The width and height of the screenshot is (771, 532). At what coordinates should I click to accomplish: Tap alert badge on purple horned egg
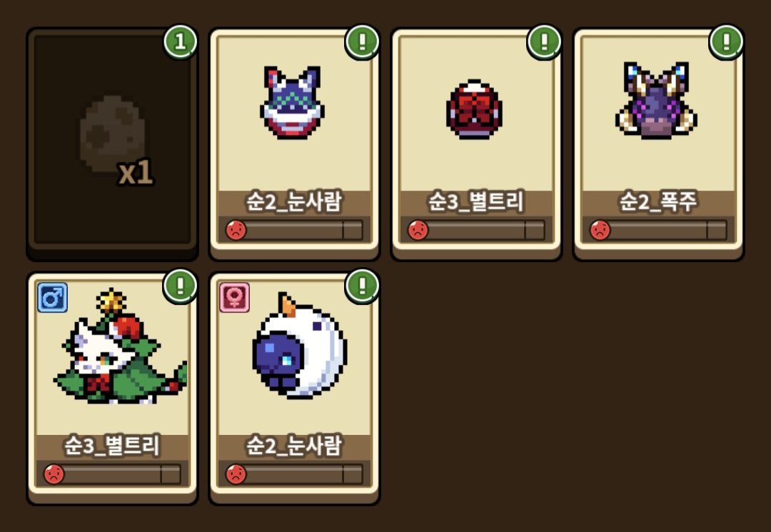tap(726, 42)
